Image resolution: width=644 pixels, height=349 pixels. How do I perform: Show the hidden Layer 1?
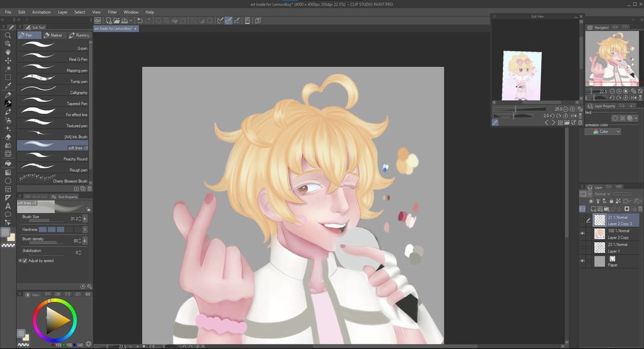(582, 248)
